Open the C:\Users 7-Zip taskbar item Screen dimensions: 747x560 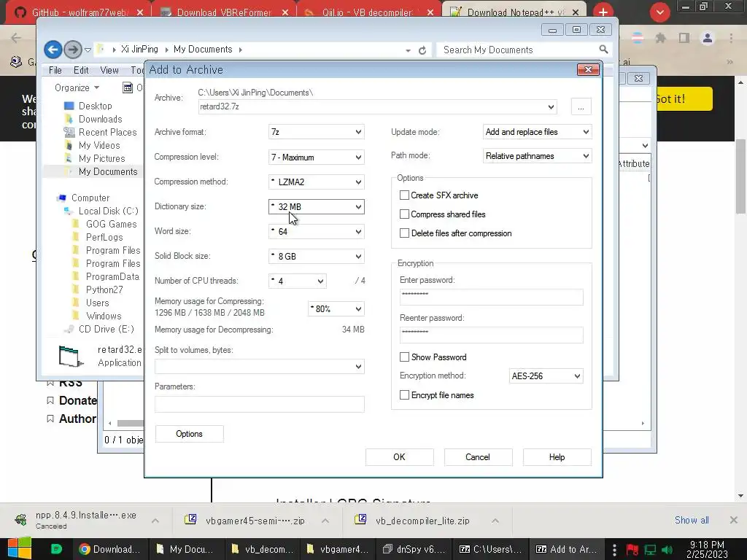pyautogui.click(x=491, y=549)
